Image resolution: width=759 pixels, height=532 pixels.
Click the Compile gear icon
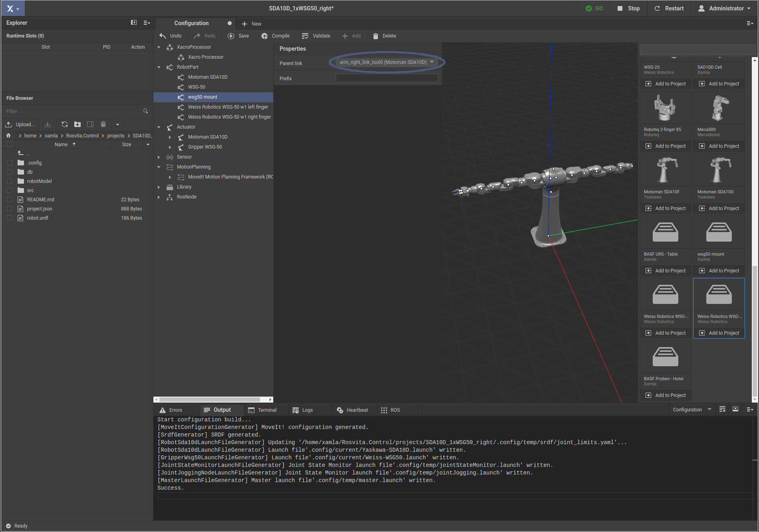264,36
